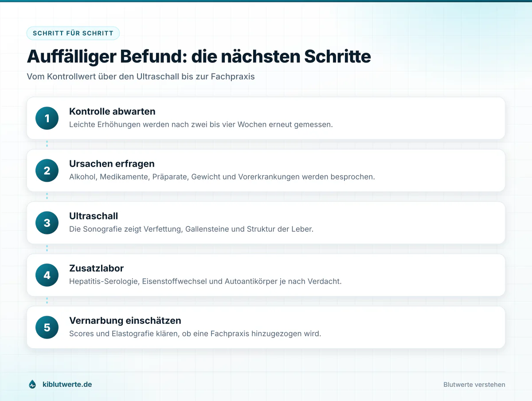Select the step 3 number circle
The width and height of the screenshot is (532, 401).
(x=47, y=223)
